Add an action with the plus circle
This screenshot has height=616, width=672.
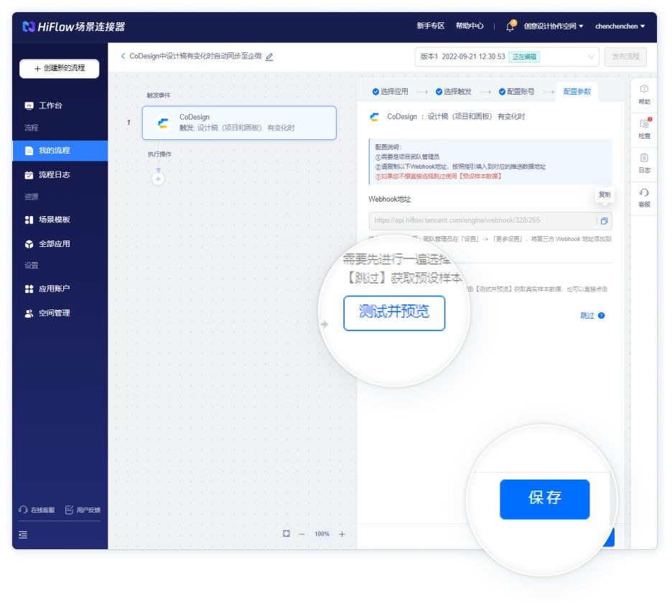pyautogui.click(x=158, y=179)
